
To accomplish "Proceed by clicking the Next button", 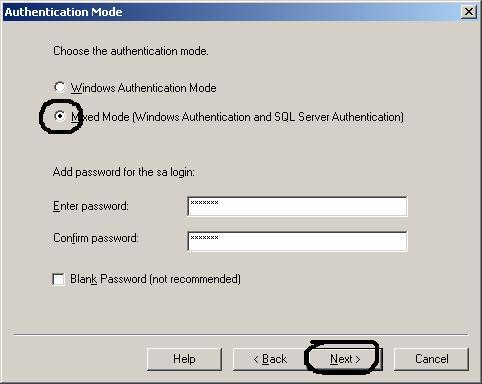I will (345, 359).
